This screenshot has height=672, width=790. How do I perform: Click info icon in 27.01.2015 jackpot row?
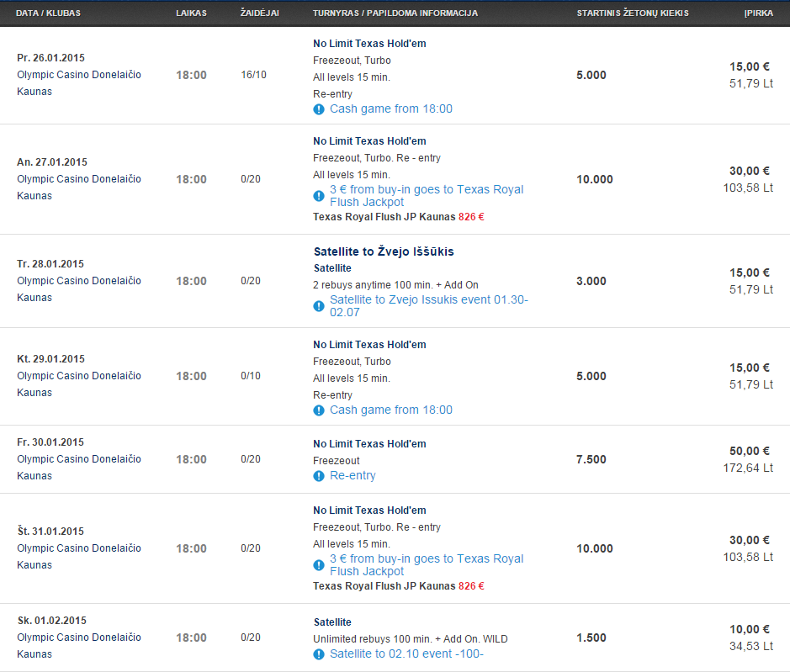tap(318, 196)
